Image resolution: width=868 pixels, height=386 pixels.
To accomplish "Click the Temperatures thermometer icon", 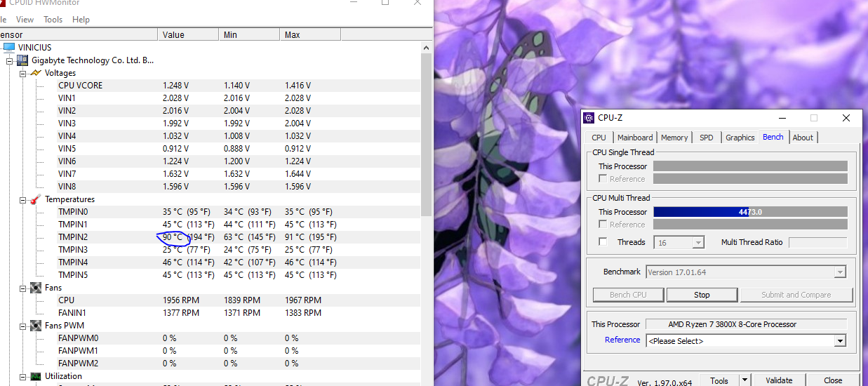I will [36, 199].
